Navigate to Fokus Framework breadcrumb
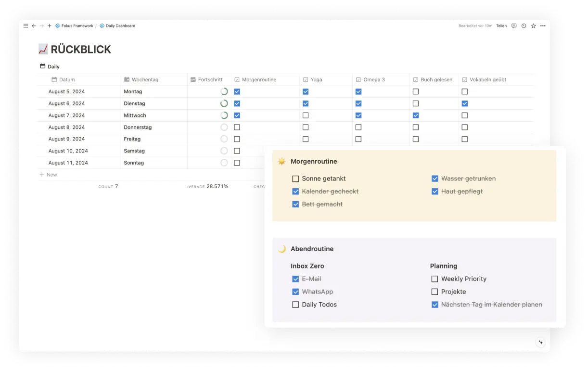Screen dimensions: 588x370 77,26
